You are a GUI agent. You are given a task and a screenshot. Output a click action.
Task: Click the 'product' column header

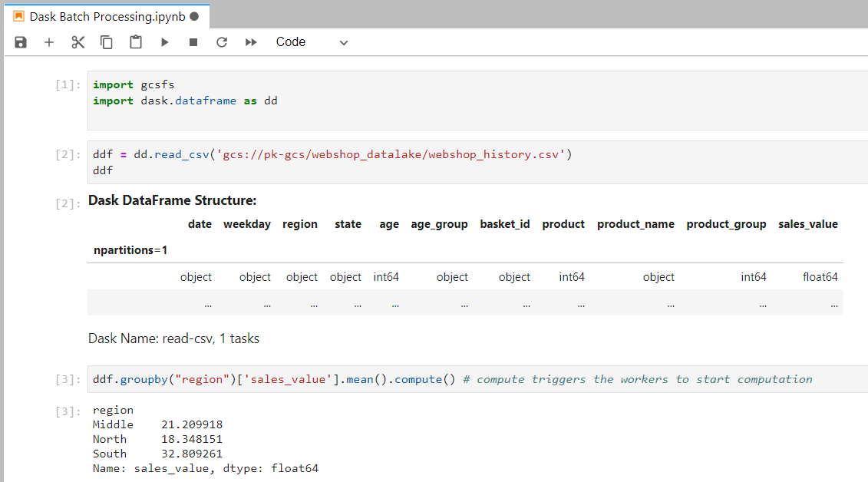tap(563, 224)
